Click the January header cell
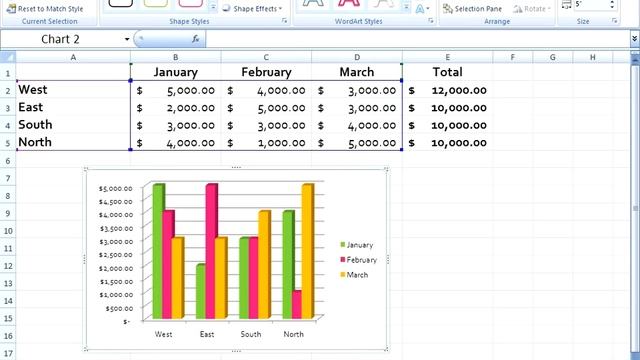 [x=176, y=72]
